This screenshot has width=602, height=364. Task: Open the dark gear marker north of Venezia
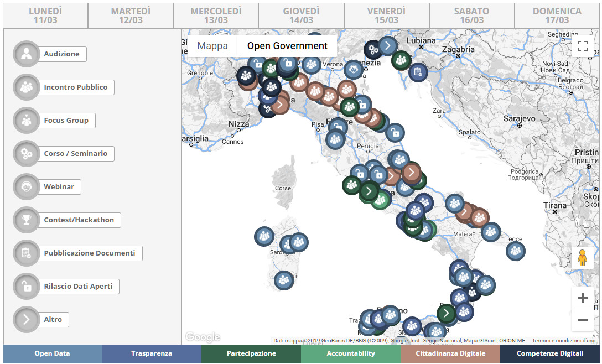coord(373,49)
